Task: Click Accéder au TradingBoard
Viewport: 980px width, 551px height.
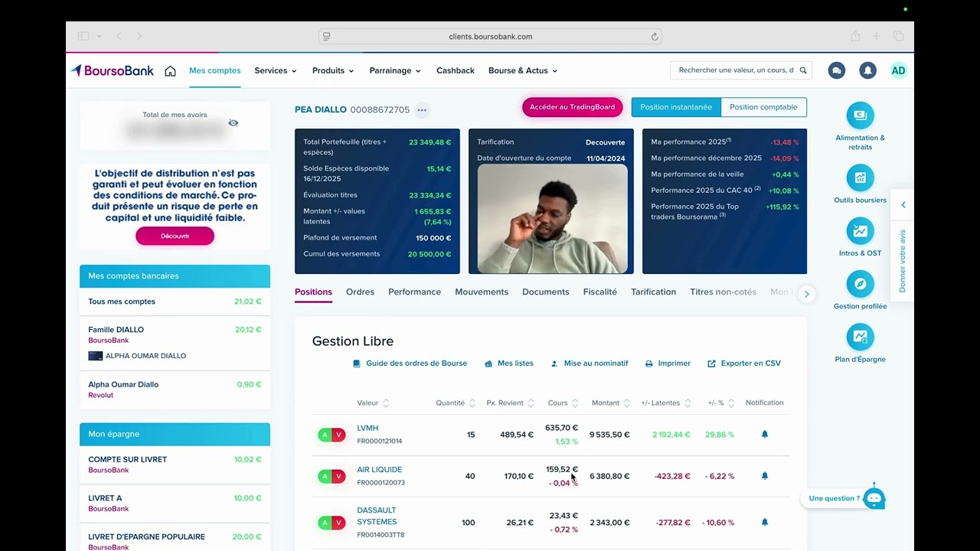Action: pos(573,107)
